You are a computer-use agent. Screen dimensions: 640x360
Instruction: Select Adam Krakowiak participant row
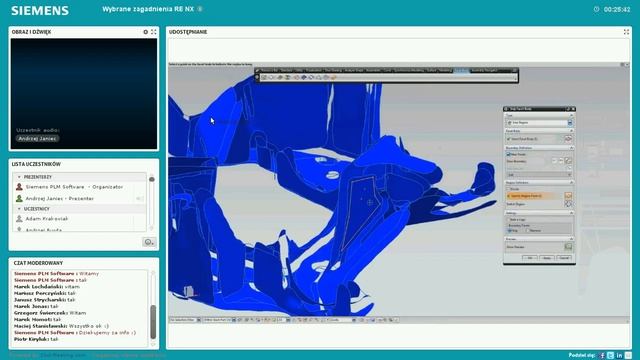pos(80,219)
